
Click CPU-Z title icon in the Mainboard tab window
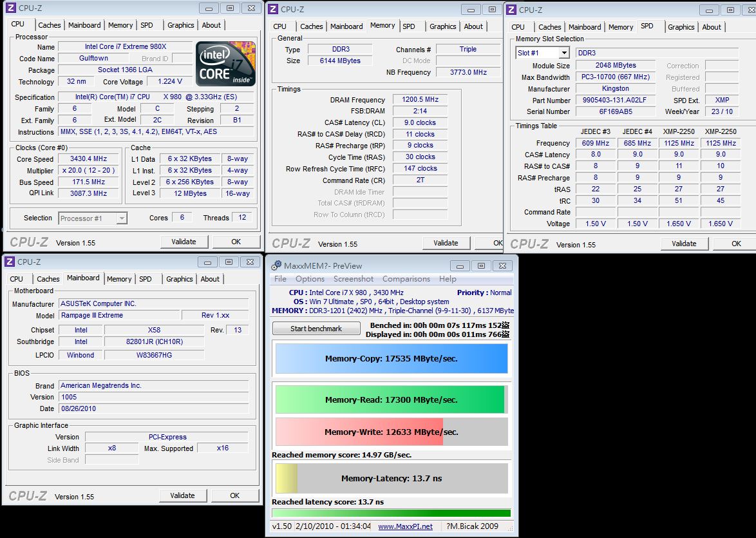point(10,262)
